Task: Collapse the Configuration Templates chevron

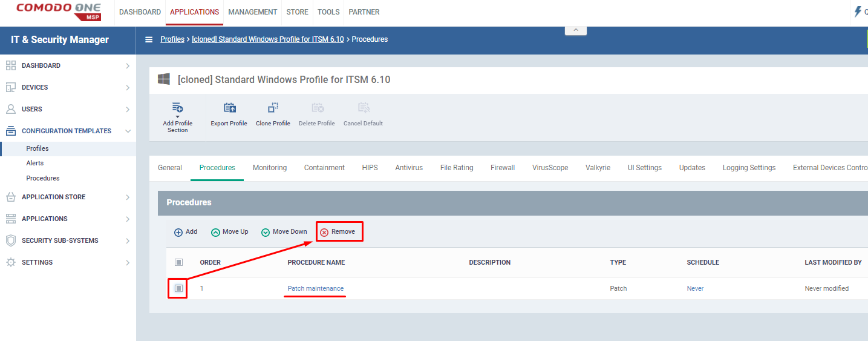Action: click(128, 131)
